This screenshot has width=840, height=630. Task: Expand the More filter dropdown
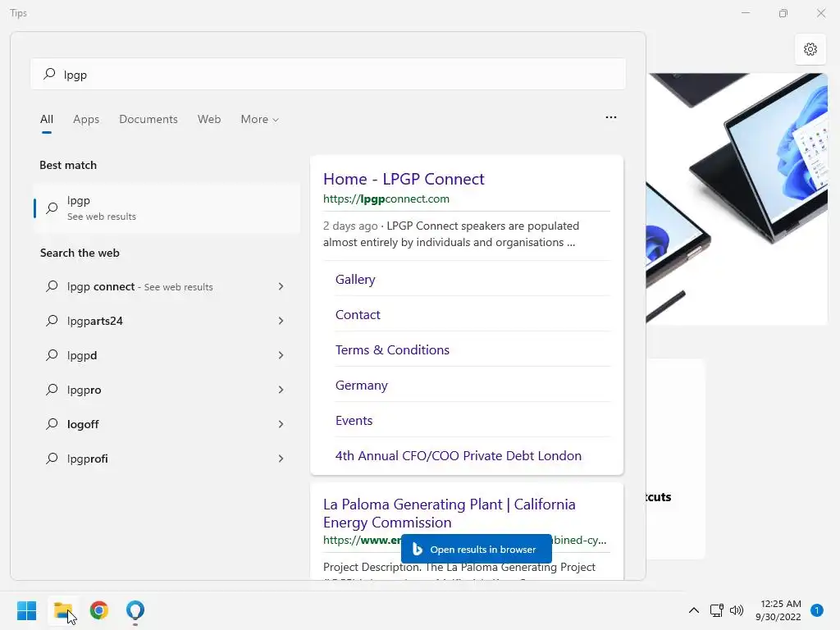click(x=260, y=120)
